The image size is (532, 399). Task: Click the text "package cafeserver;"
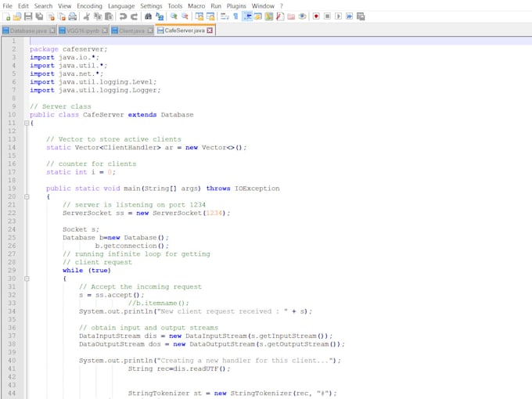point(69,49)
